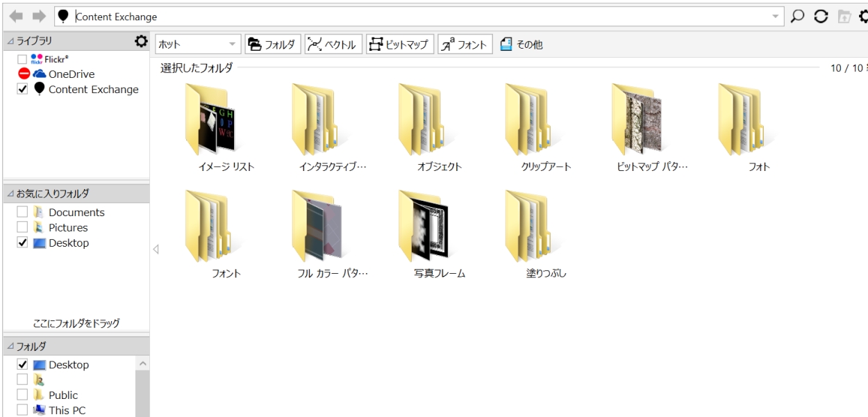Toggle the ベクトル filter button
The width and height of the screenshot is (868, 417).
pyautogui.click(x=331, y=45)
